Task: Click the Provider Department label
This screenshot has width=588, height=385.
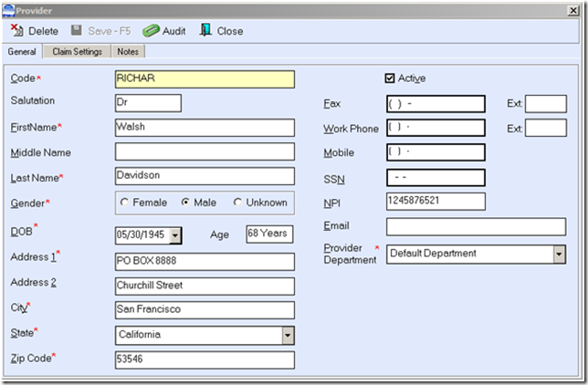Action: tap(350, 254)
